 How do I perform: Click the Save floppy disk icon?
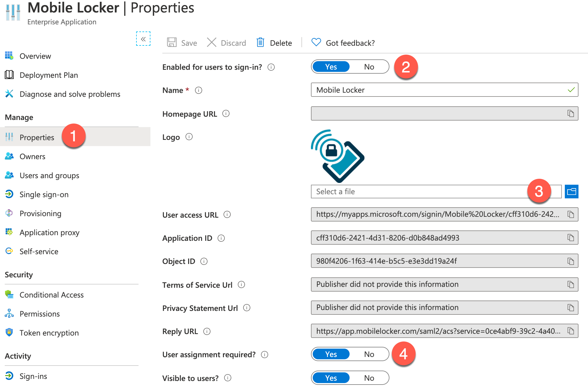pyautogui.click(x=172, y=42)
